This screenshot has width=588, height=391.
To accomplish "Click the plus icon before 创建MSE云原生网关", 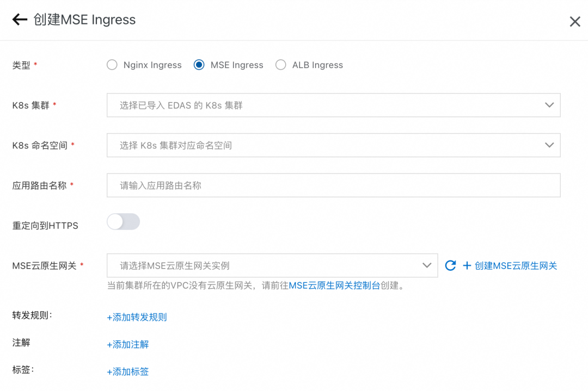I will (x=467, y=265).
